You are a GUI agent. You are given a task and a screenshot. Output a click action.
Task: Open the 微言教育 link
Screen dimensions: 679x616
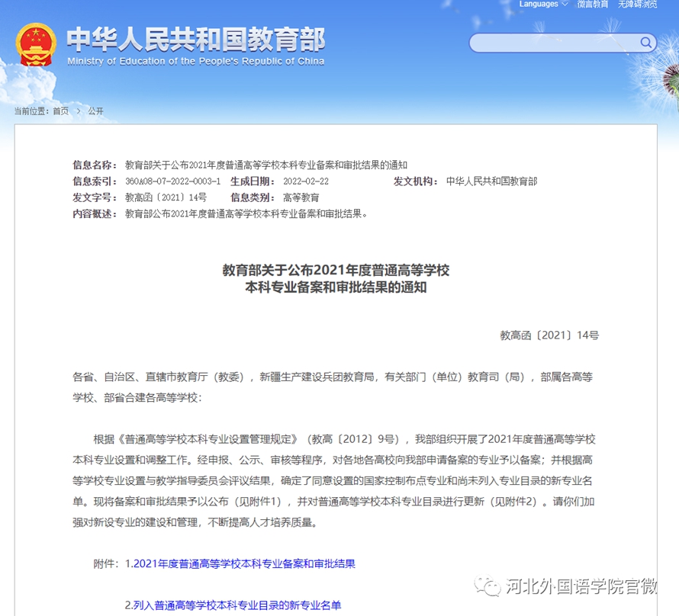[593, 5]
